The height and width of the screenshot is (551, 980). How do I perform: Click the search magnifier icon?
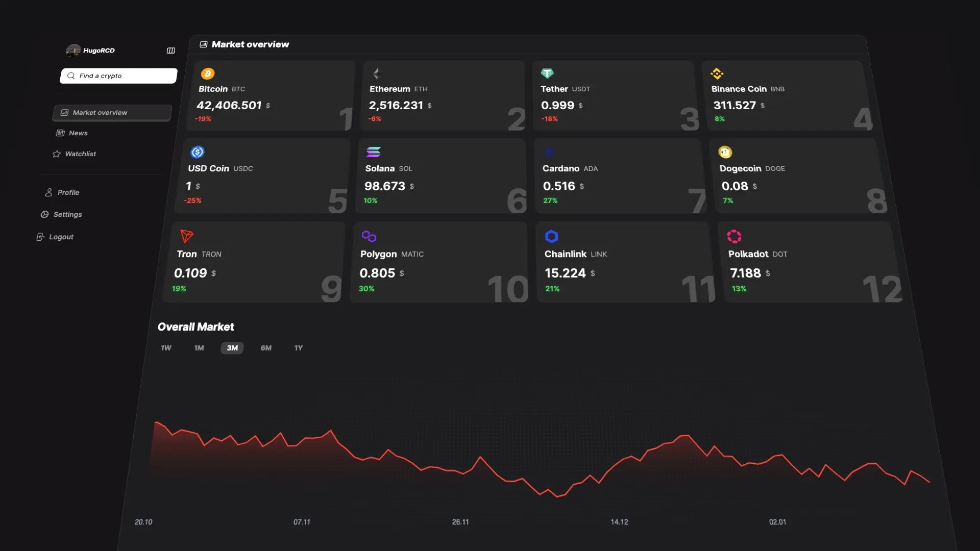(71, 76)
